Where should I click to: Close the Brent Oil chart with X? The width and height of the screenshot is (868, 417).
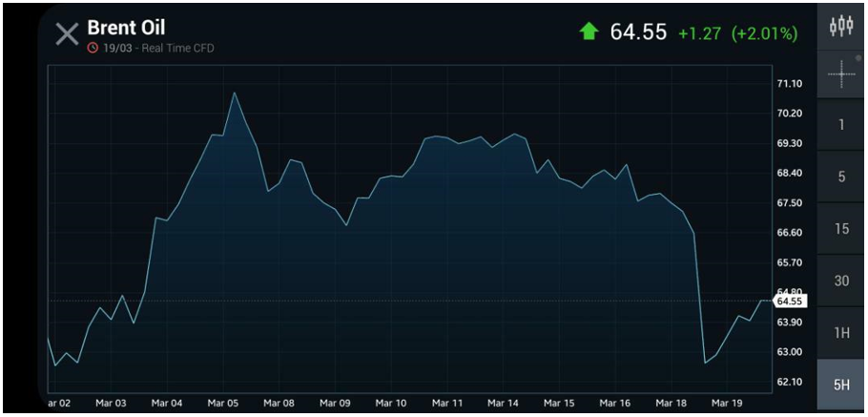pos(66,34)
